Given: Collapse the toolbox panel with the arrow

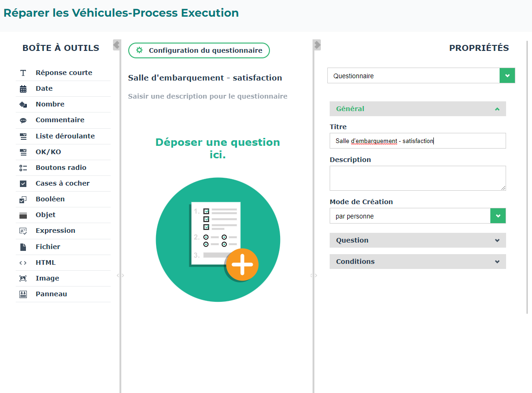Looking at the screenshot, I should 117,45.
